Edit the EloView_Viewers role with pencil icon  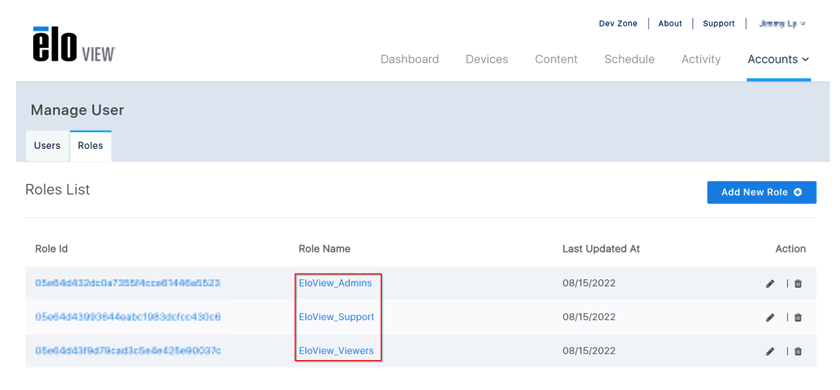pos(770,351)
